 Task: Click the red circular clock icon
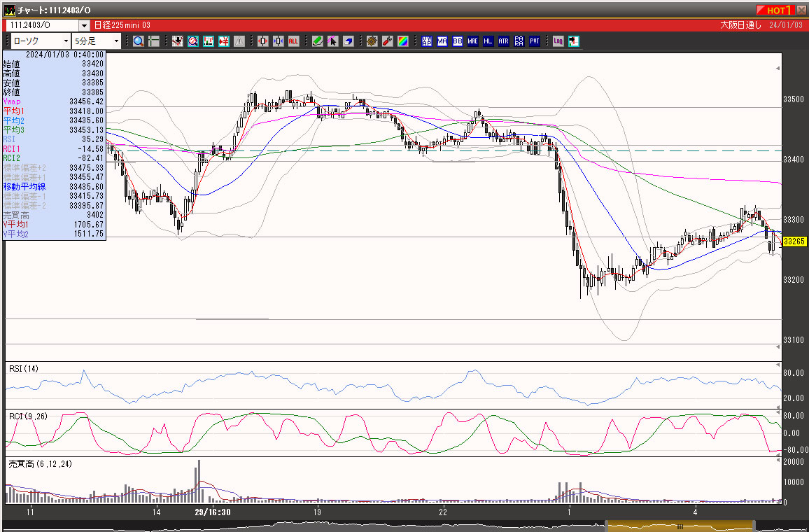[x=193, y=41]
